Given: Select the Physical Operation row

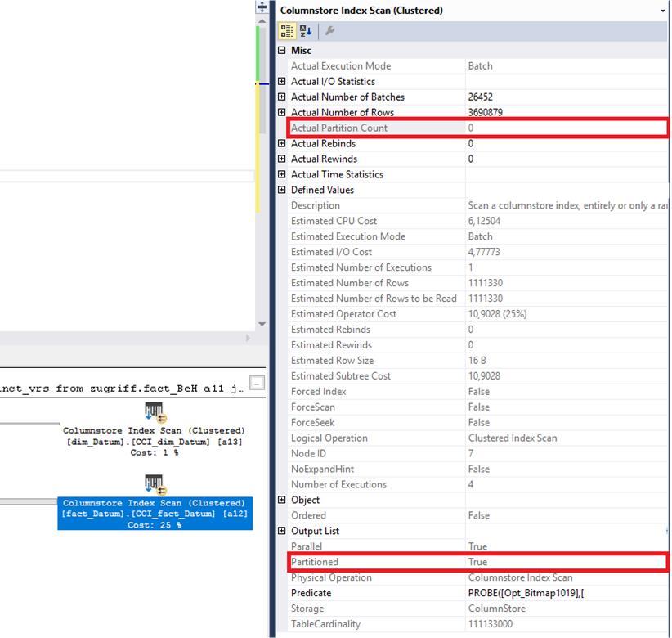Looking at the screenshot, I should pos(478,577).
